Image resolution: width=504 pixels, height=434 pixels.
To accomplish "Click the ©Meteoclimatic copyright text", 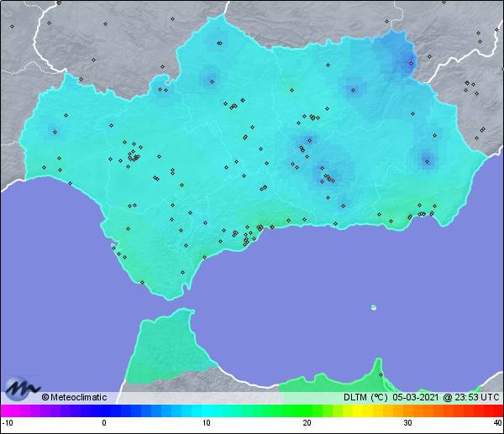I will click(x=74, y=397).
